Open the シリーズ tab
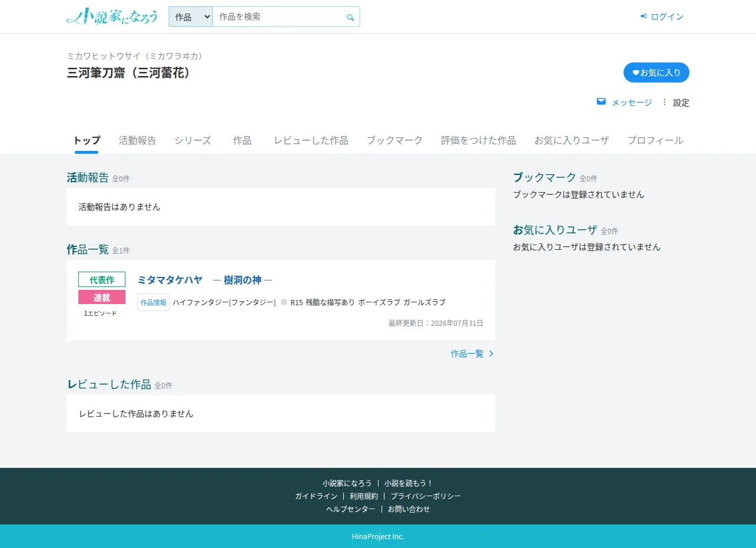 pos(193,140)
